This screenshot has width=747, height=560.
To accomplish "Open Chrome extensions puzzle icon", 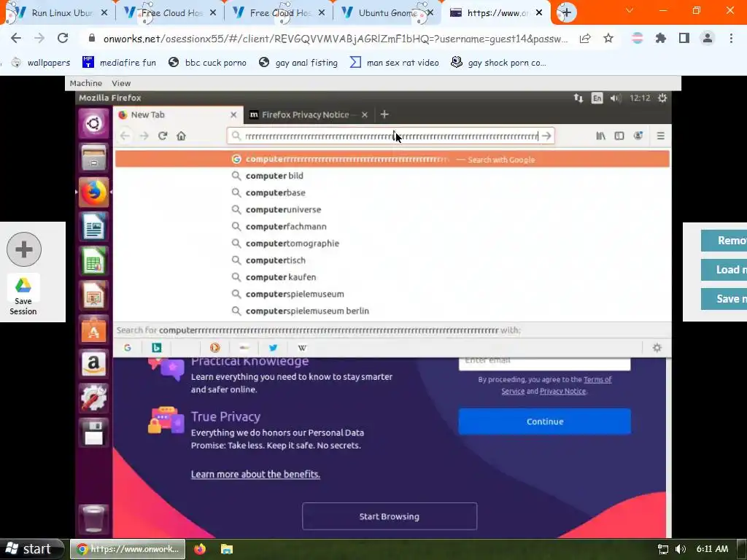I will (661, 38).
